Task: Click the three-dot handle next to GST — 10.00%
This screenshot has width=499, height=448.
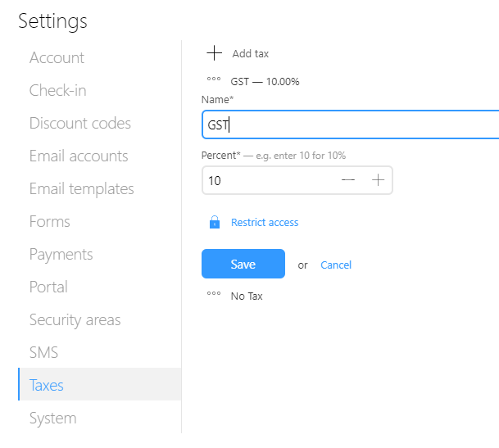Action: coord(214,82)
